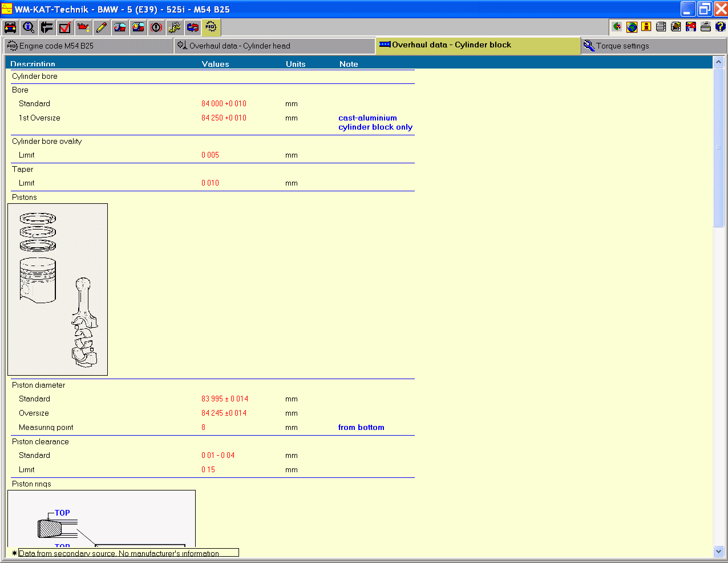Click clearance limit value 0 15
Viewport: 728px width, 563px height.
tap(208, 469)
